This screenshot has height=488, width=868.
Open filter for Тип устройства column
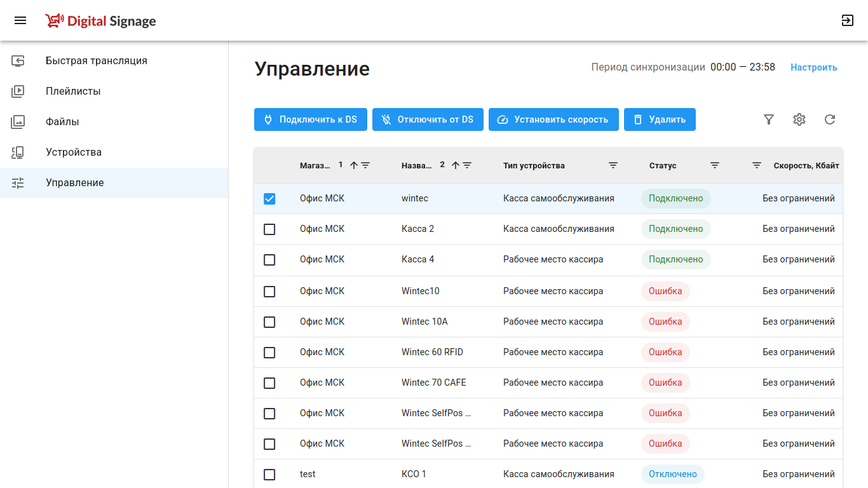(613, 165)
